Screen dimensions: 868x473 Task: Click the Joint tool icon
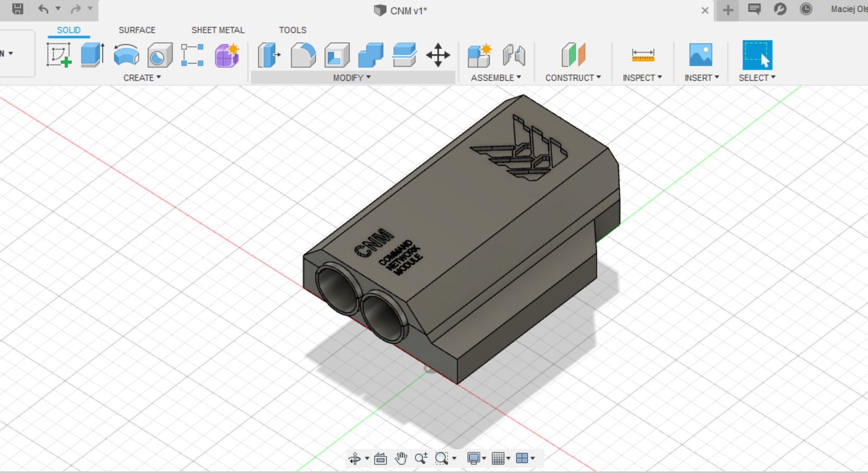(514, 55)
